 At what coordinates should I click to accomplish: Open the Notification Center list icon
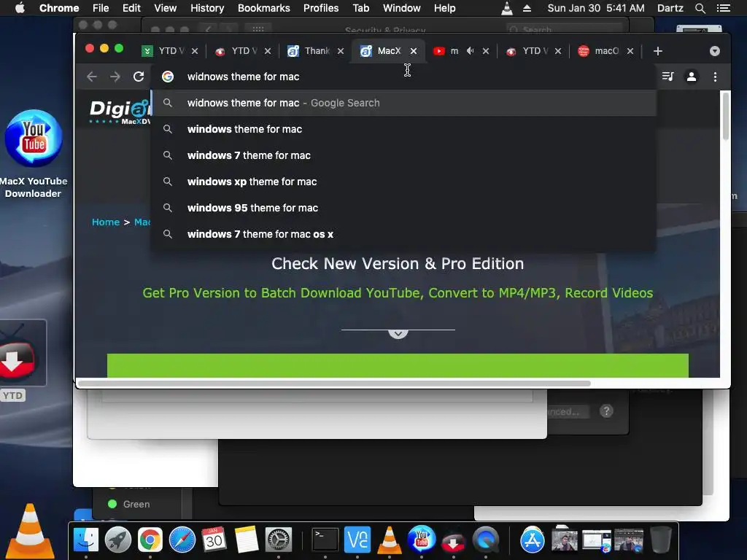pyautogui.click(x=723, y=8)
